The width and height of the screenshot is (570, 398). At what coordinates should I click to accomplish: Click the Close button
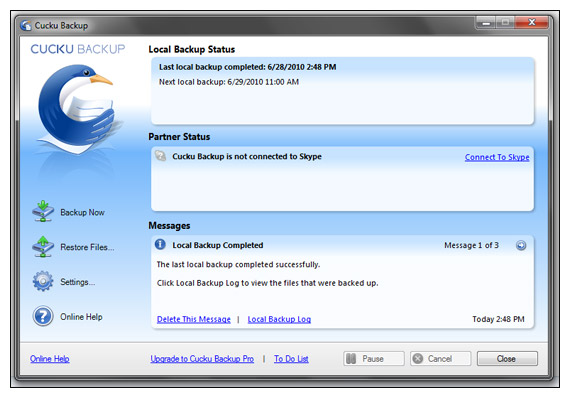pos(507,359)
